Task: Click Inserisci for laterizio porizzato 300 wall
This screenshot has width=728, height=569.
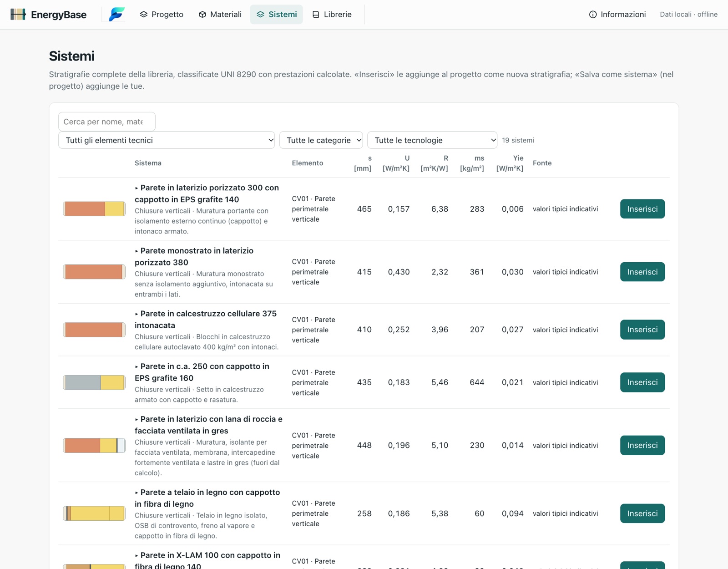Action: [x=642, y=209]
